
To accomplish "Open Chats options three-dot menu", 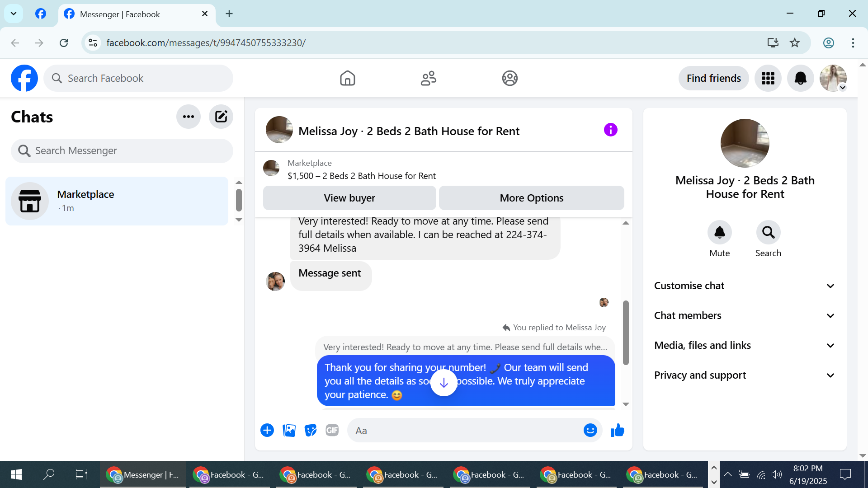I will click(x=189, y=117).
